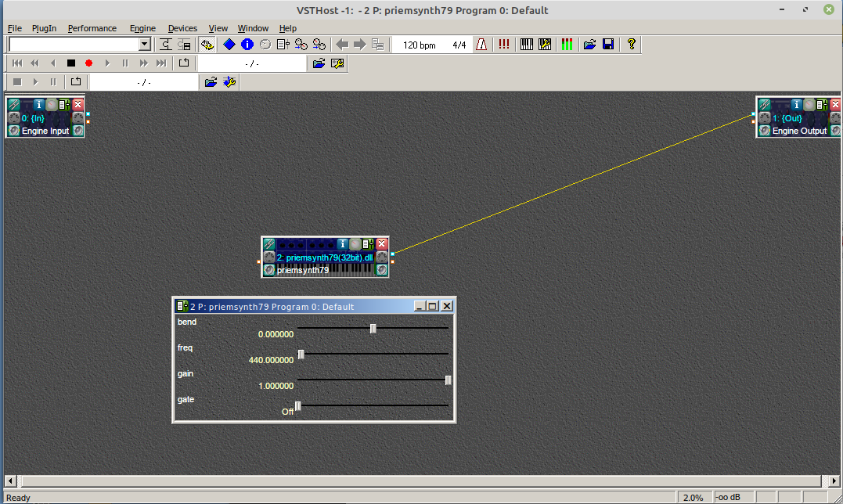Open the File menu

(15, 28)
